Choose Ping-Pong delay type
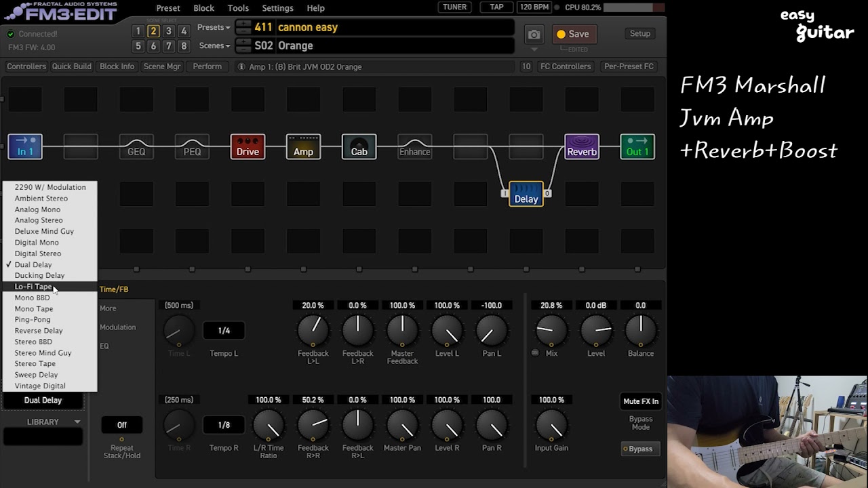Screen dimensions: 868x488 point(50,319)
